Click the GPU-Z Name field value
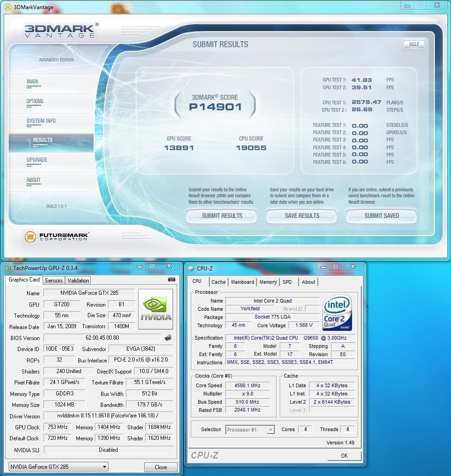451x476 pixels. tap(89, 293)
